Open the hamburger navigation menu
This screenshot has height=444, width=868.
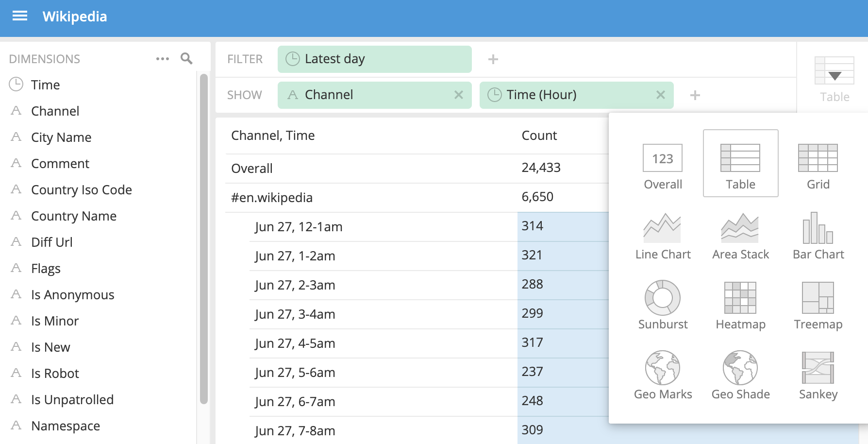(20, 16)
